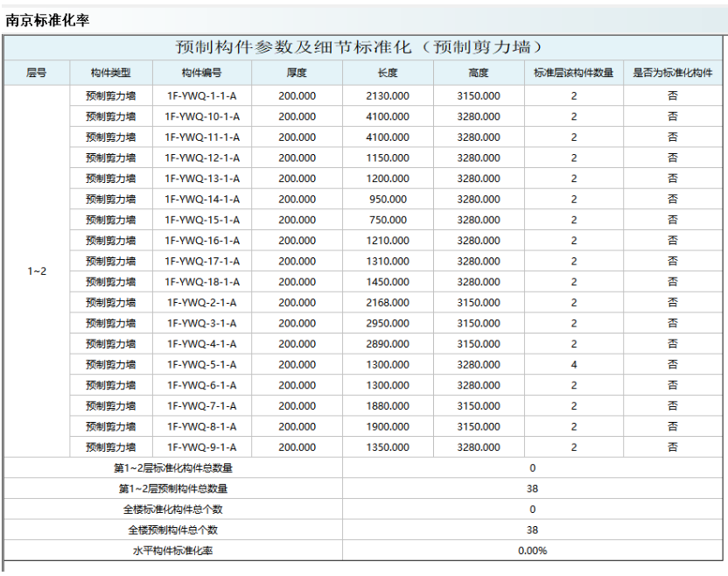This screenshot has height=576, width=728.
Task: Select the layer cell 1~2
Action: tap(37, 271)
